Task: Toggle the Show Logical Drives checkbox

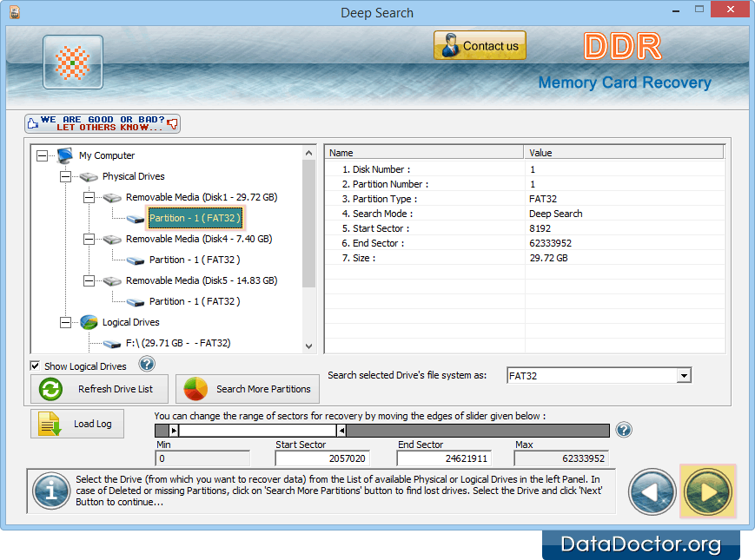Action: [36, 366]
